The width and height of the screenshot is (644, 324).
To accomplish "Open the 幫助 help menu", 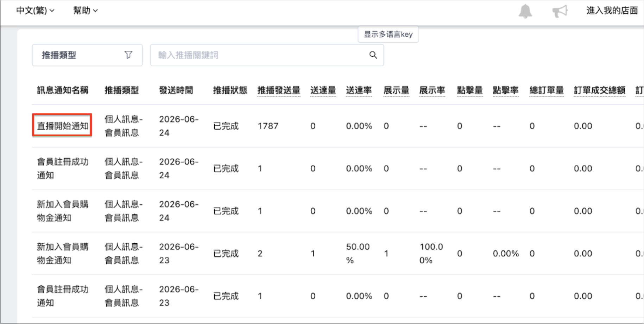I will click(85, 11).
